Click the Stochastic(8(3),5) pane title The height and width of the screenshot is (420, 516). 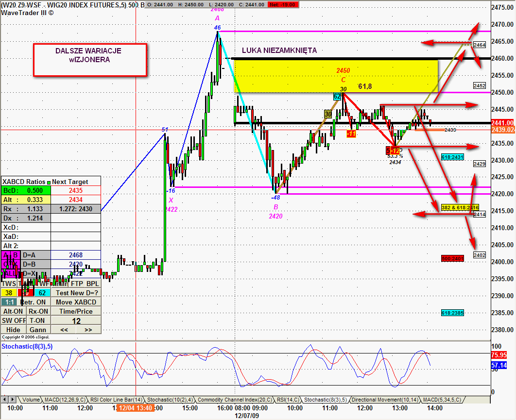[27, 346]
